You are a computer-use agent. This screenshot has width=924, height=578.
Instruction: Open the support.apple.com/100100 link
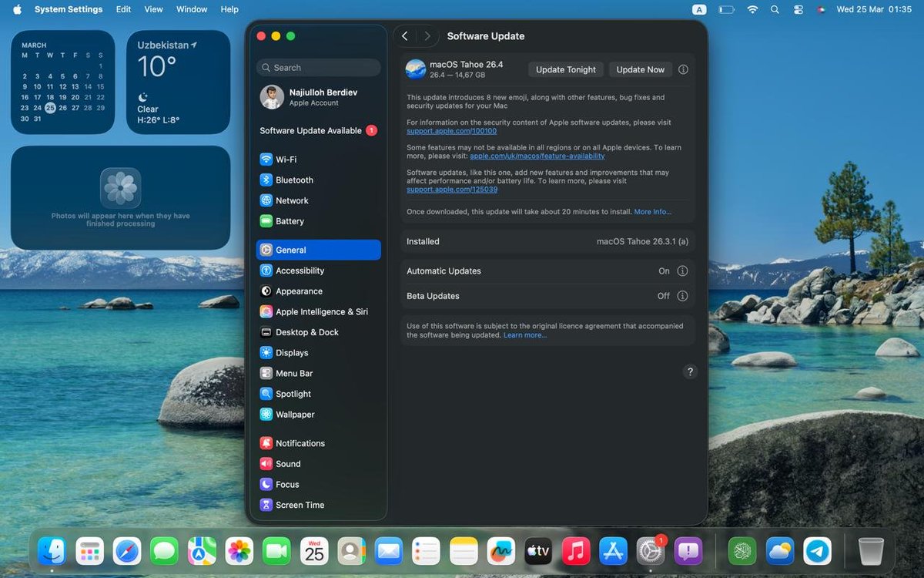tap(452, 131)
